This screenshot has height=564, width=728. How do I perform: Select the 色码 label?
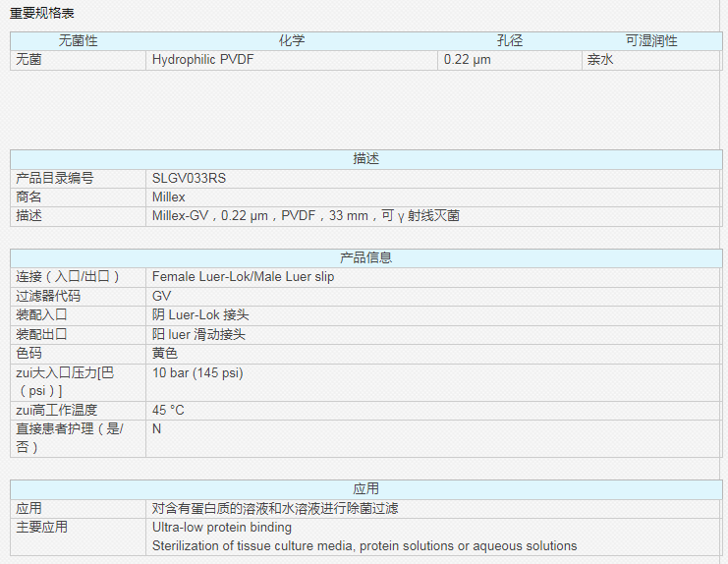tap(28, 354)
